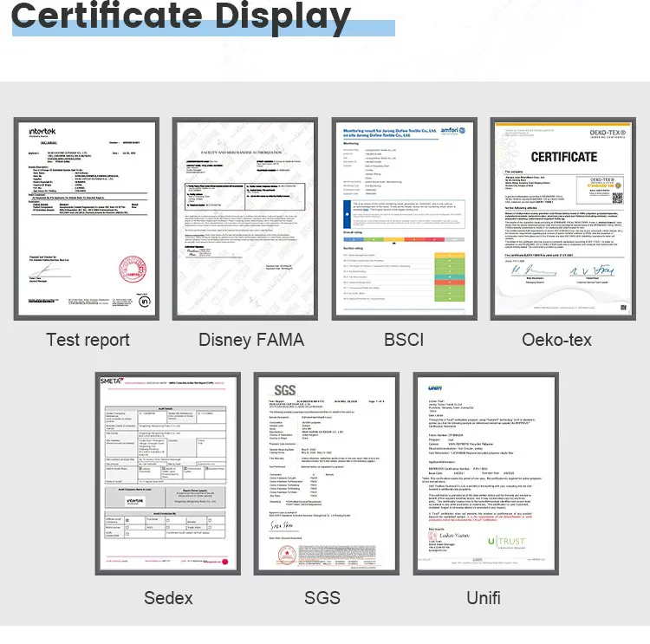Click the SMETA logo on Sedex report
This screenshot has height=644, width=650.
(x=112, y=381)
